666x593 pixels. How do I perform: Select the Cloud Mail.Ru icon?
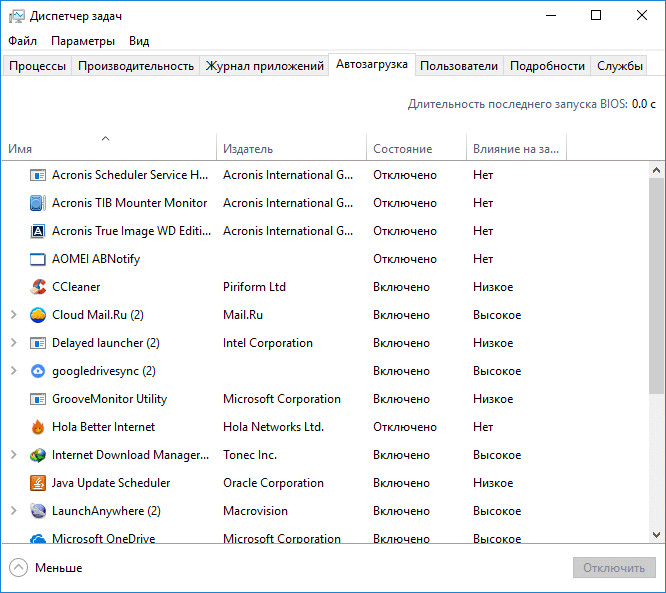pyautogui.click(x=38, y=315)
